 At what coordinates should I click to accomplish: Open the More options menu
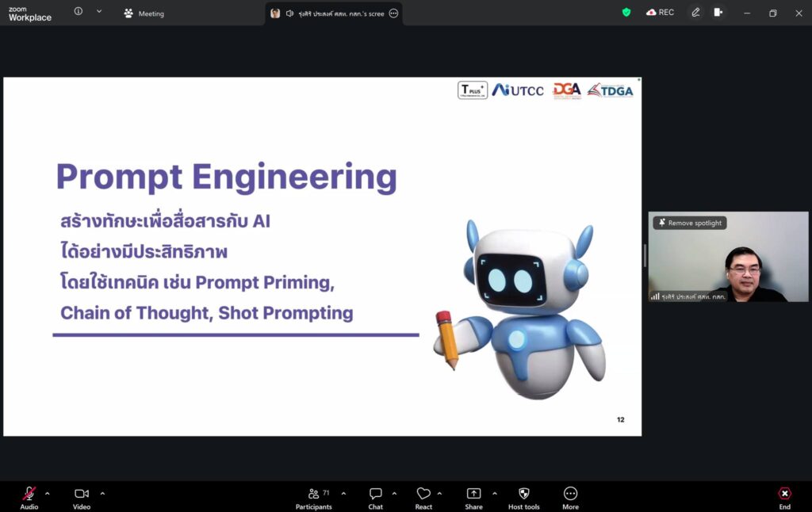click(570, 495)
